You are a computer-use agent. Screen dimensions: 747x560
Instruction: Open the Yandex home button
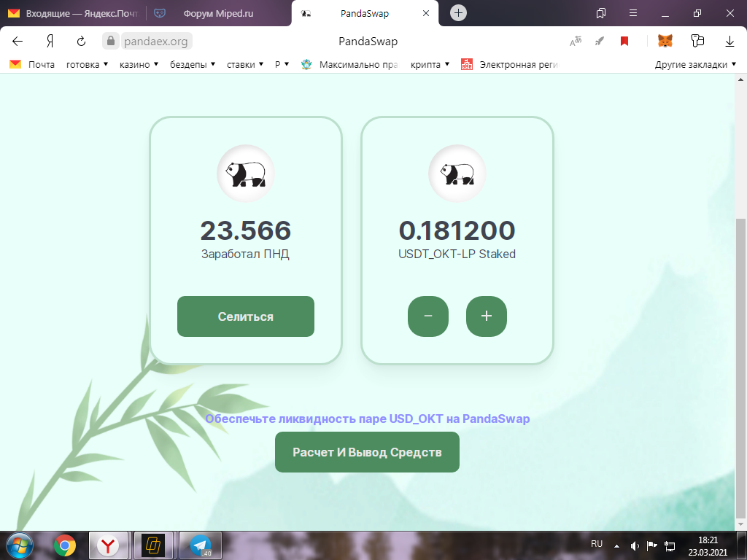[x=50, y=42]
